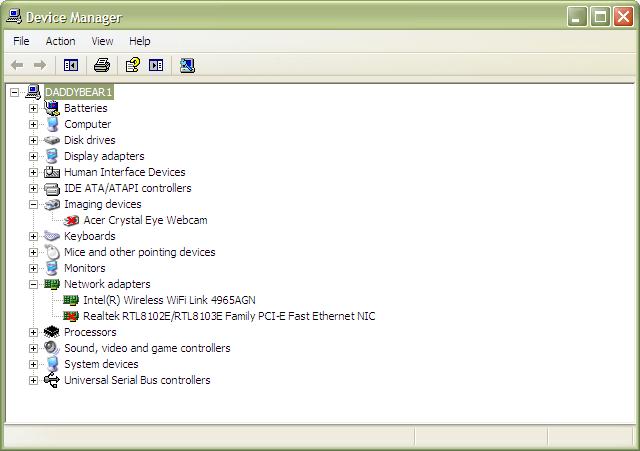Select Universal Serial Bus controllers label
This screenshot has height=451, width=640.
tap(137, 380)
